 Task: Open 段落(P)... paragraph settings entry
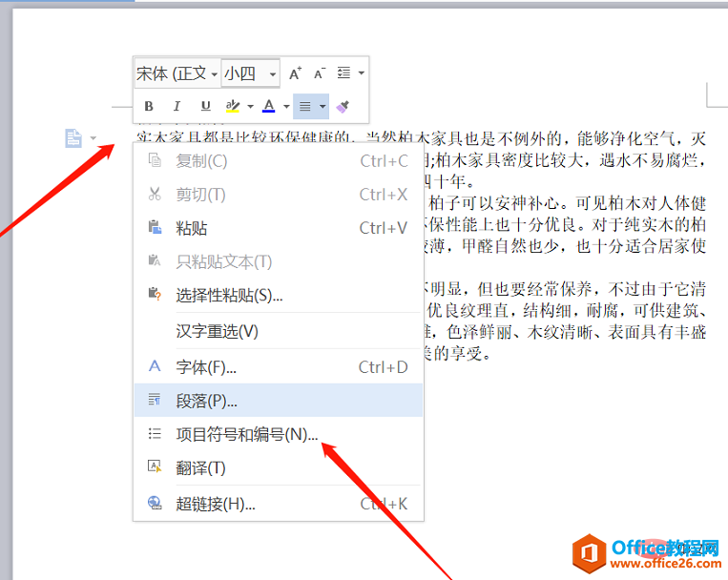pos(278,401)
